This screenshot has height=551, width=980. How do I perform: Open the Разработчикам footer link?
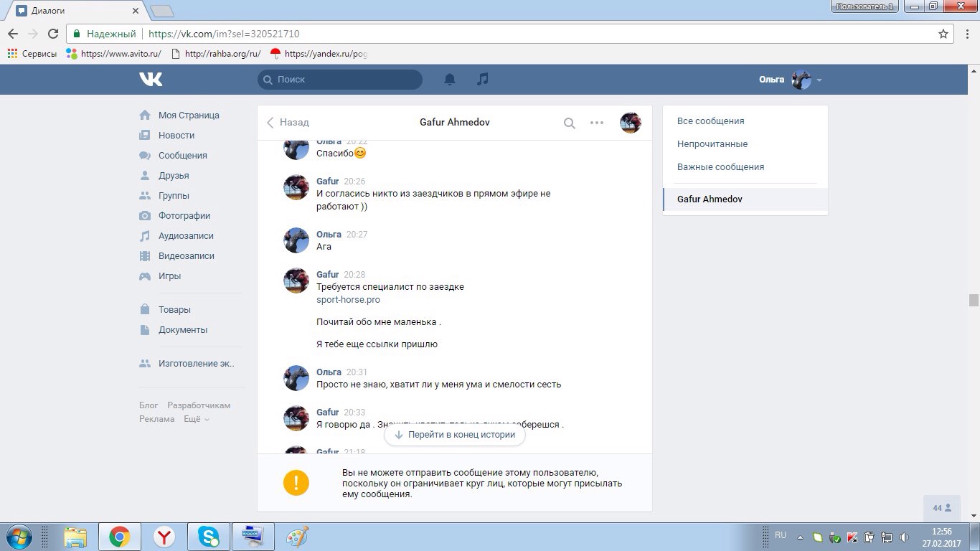tap(199, 405)
